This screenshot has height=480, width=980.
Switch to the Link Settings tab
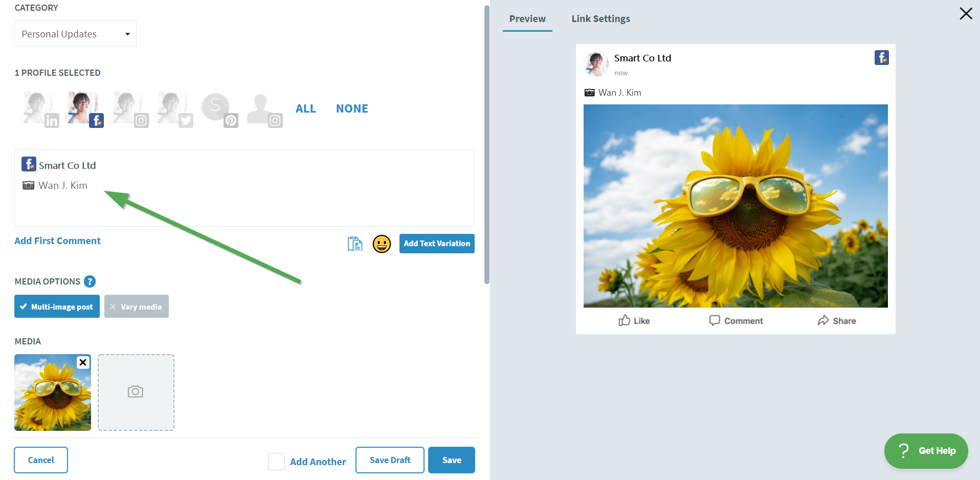coord(600,18)
